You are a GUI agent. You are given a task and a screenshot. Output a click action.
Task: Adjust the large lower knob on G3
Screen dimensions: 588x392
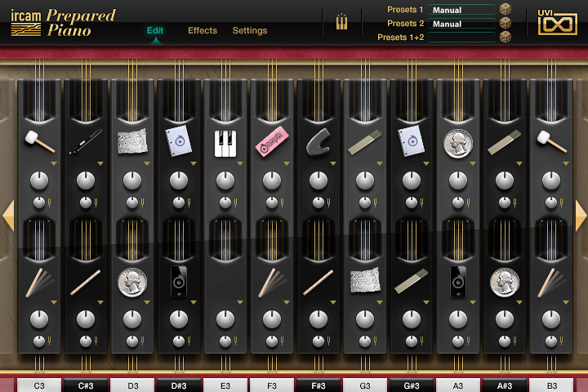tap(365, 319)
